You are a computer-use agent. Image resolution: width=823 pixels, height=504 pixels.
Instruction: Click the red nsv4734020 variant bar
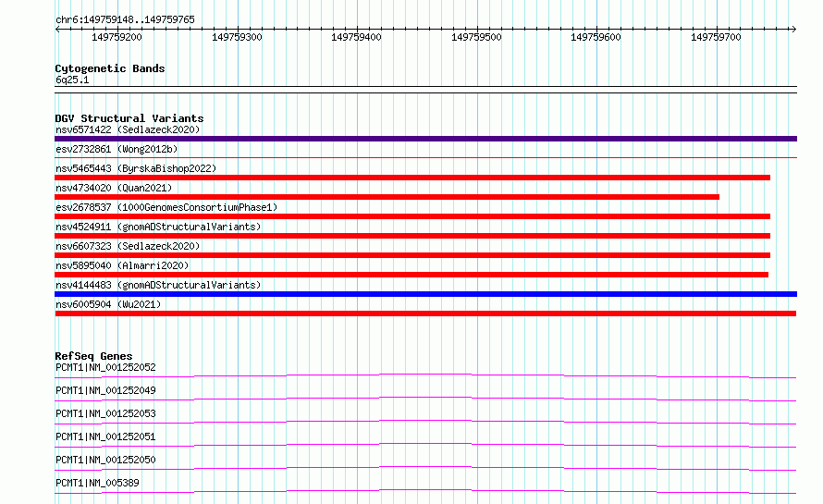tap(387, 197)
